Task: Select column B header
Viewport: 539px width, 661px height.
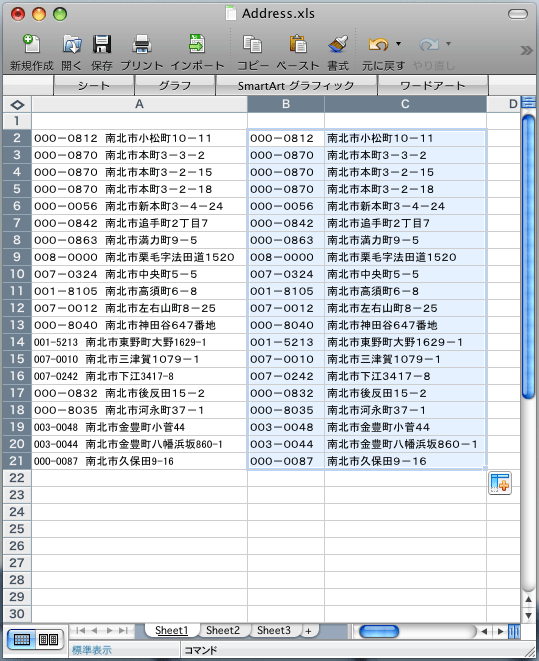Action: pos(286,104)
